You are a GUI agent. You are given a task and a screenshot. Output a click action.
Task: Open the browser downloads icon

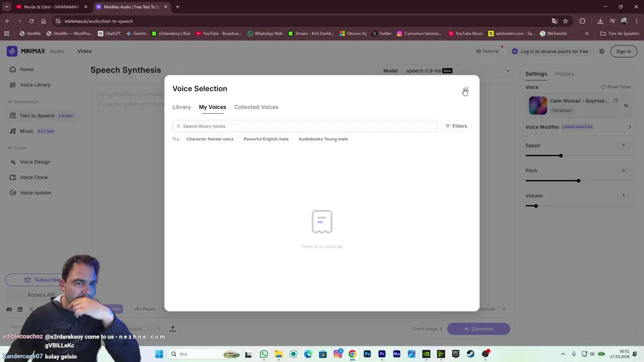600,21
